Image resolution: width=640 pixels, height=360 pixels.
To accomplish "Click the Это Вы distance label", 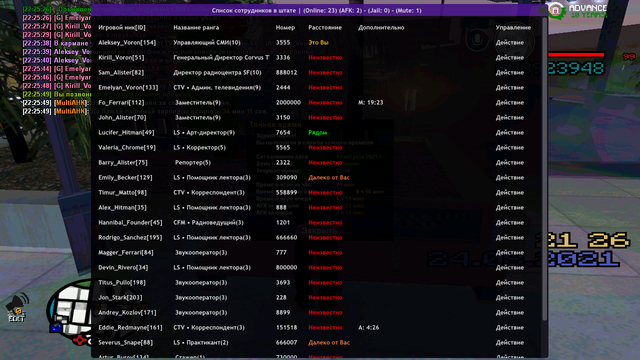I will (318, 42).
